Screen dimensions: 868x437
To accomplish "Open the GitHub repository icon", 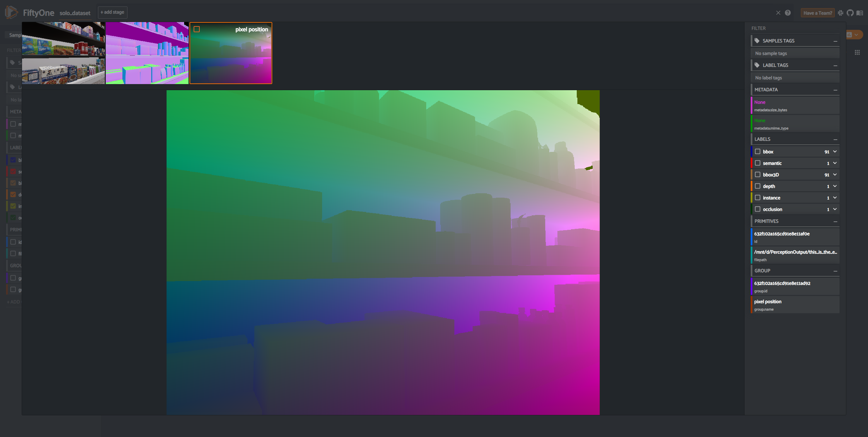I will point(850,13).
